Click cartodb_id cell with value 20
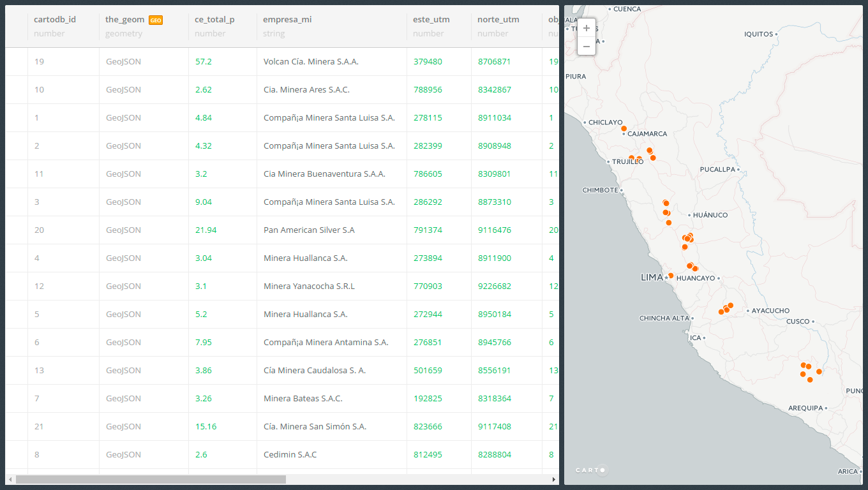Screen dimensions: 868x490 tap(40, 230)
